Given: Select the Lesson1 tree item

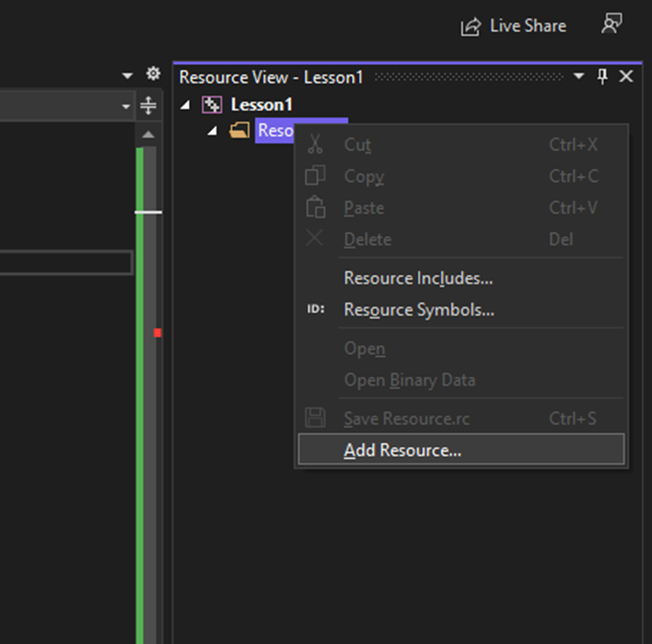Looking at the screenshot, I should pos(261,105).
